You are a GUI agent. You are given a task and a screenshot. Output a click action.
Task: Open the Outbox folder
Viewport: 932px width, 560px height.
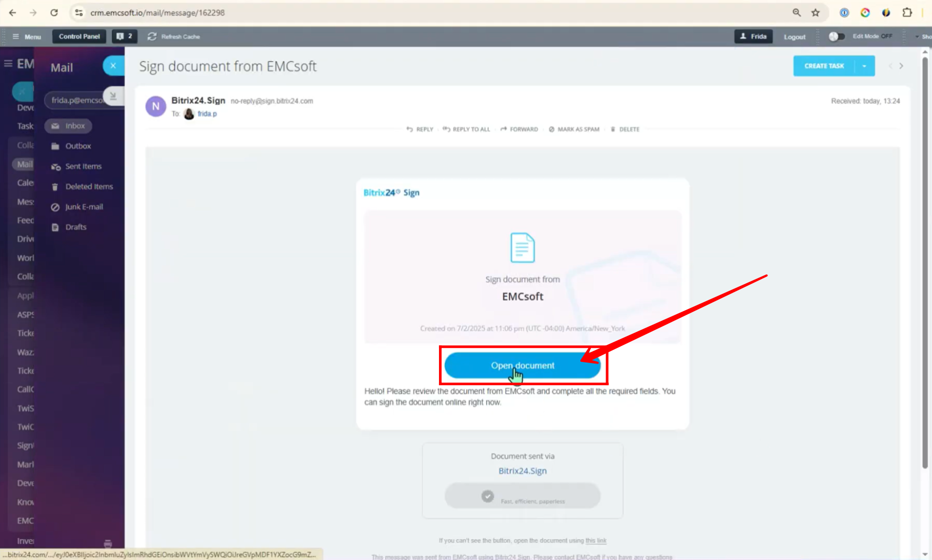(78, 146)
